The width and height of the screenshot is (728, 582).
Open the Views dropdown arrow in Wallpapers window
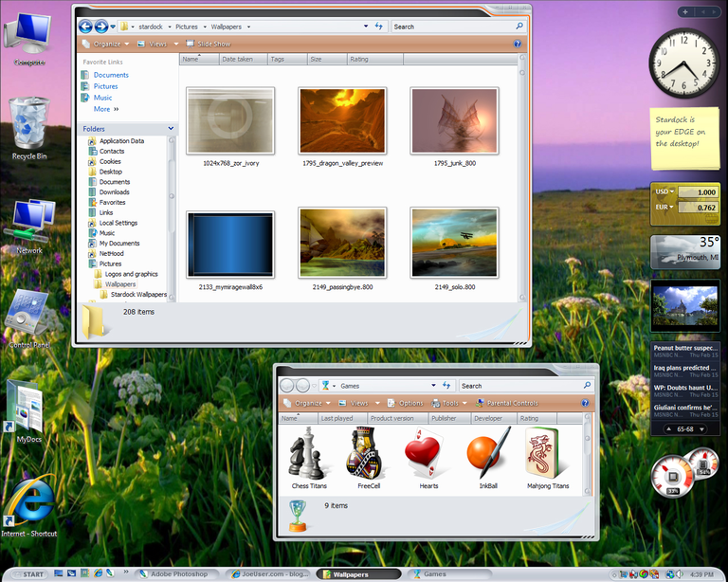[x=176, y=45]
